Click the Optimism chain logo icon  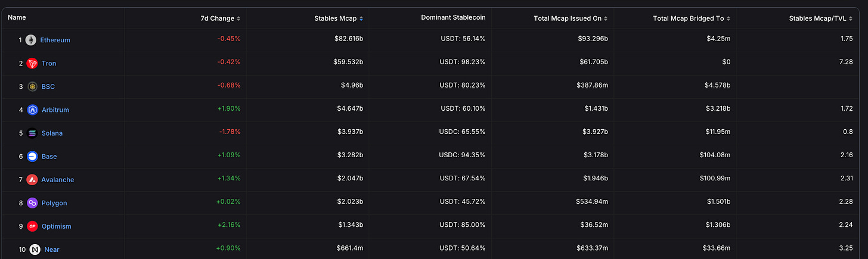click(x=32, y=226)
